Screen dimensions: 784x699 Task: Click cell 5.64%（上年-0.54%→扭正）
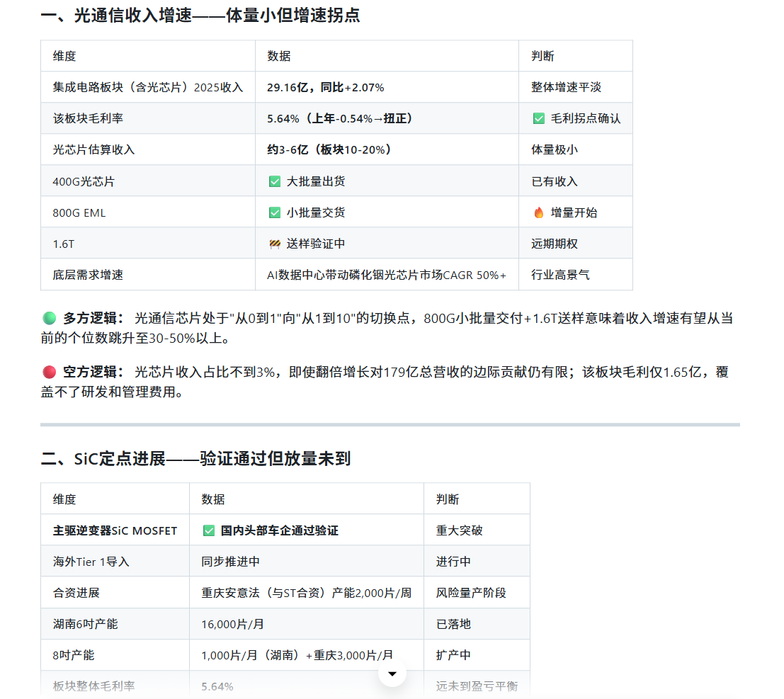tap(387, 118)
